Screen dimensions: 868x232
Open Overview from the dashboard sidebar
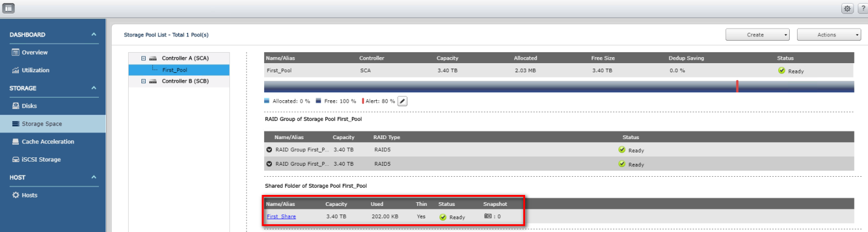[x=35, y=52]
